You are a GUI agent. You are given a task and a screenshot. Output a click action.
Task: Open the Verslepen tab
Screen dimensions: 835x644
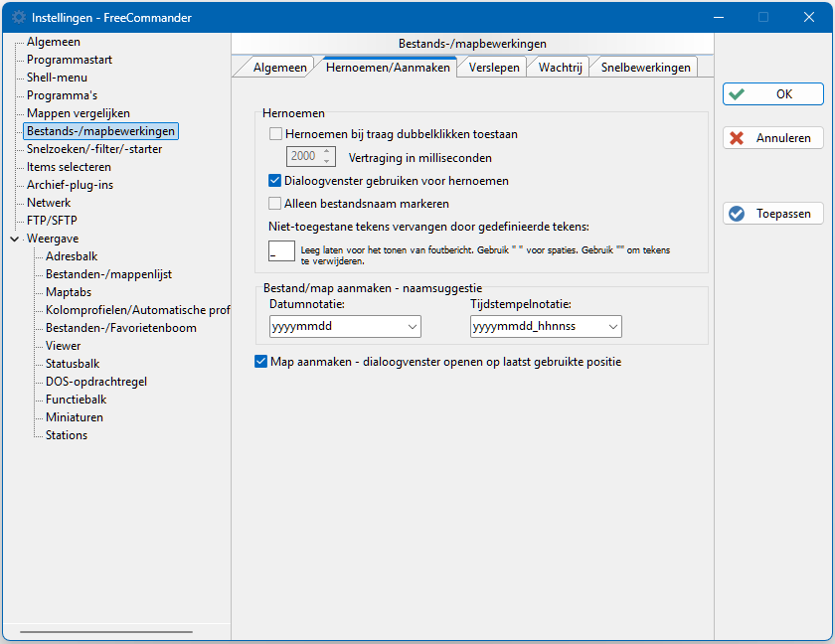point(494,68)
